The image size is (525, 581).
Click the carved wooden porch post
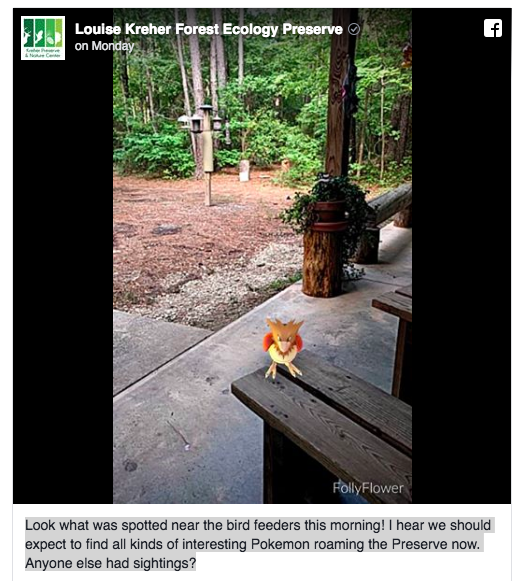coord(339,93)
